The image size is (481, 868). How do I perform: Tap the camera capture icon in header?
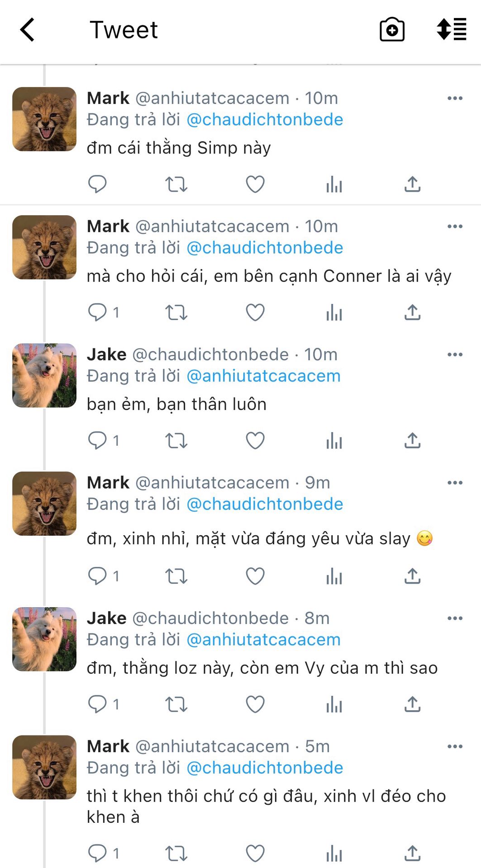point(392,30)
